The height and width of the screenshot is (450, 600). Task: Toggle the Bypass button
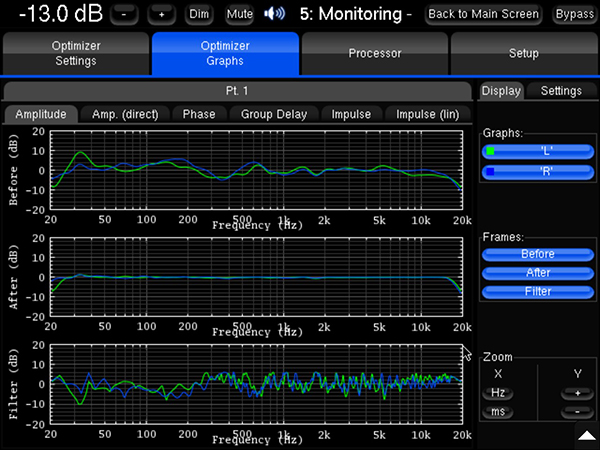click(575, 15)
